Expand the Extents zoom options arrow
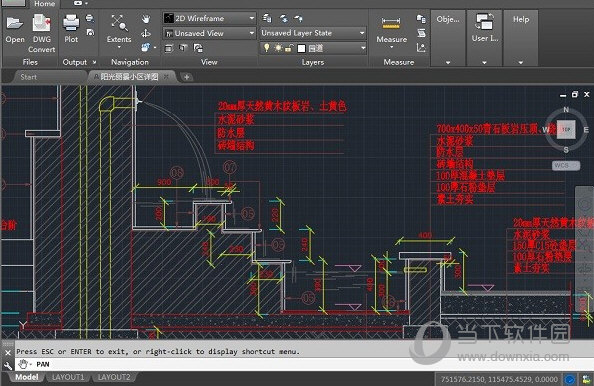Image resolution: width=594 pixels, height=386 pixels. [119, 47]
